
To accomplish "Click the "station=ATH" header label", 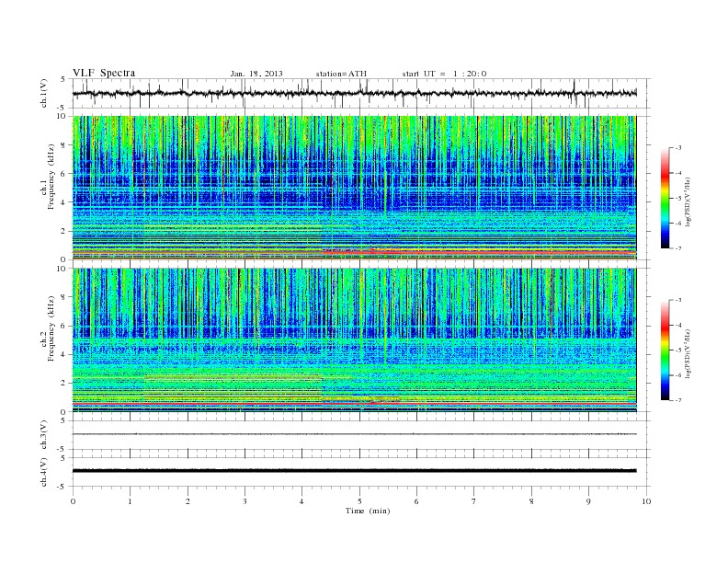I will click(341, 74).
